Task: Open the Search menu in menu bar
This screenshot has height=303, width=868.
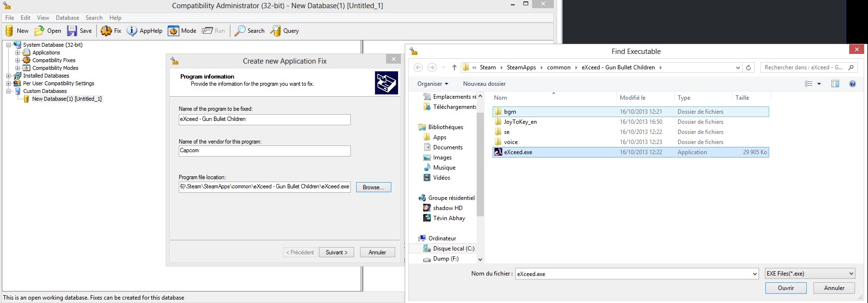Action: (94, 18)
